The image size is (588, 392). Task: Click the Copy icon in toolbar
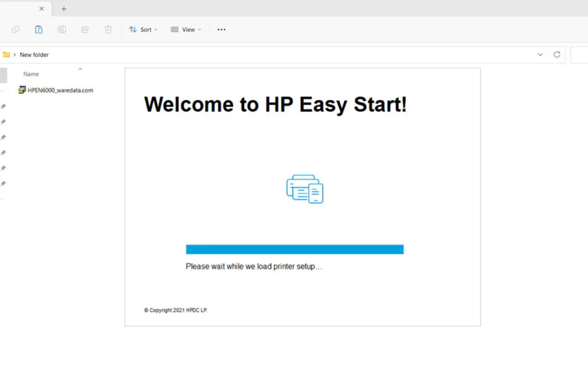(x=16, y=29)
